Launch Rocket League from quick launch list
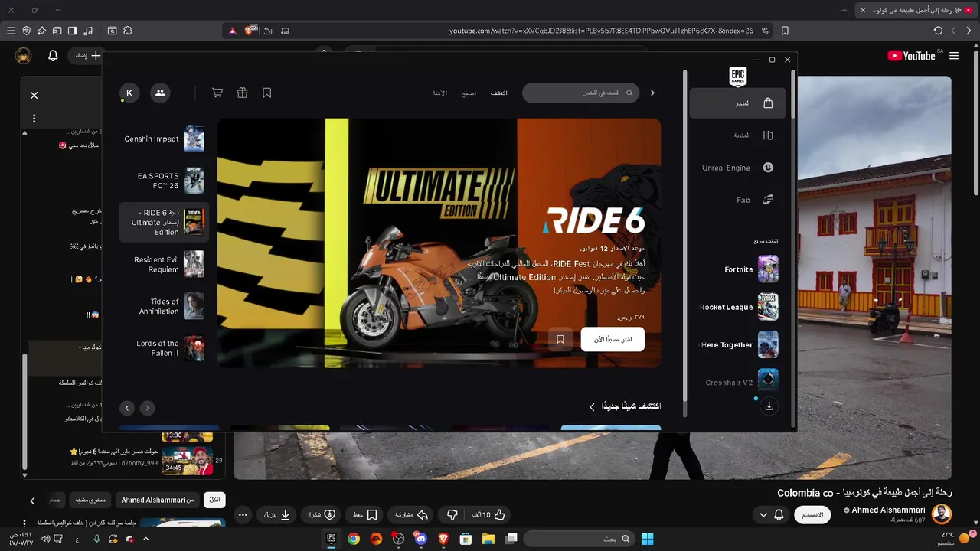 [x=739, y=307]
